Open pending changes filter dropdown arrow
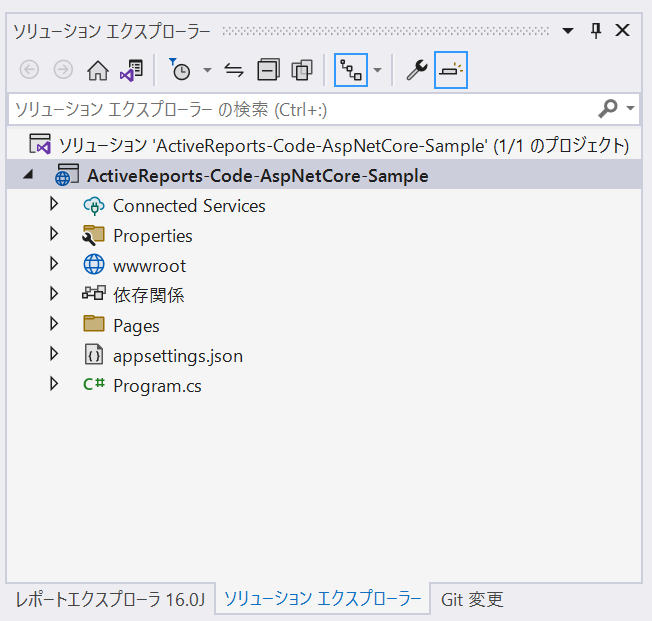The height and width of the screenshot is (621, 652). tap(207, 70)
